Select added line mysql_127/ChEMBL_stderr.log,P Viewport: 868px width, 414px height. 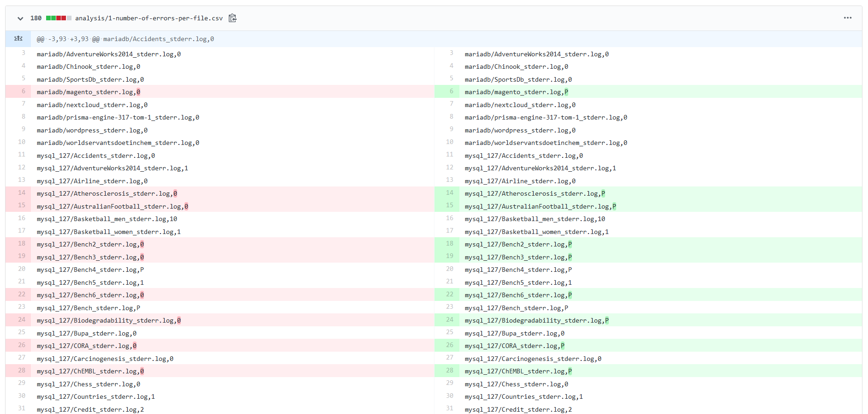pyautogui.click(x=518, y=372)
